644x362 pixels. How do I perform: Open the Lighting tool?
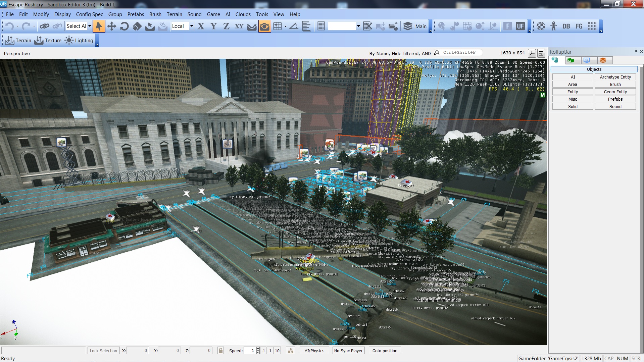79,41
